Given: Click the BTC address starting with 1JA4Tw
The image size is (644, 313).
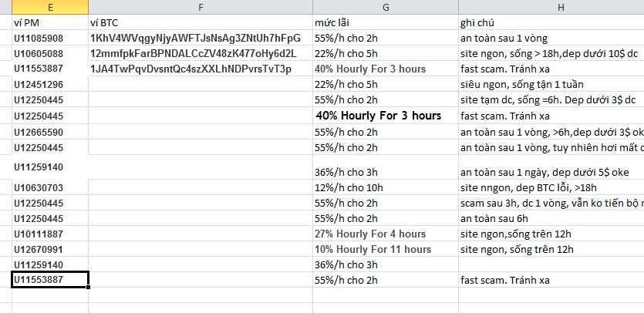Looking at the screenshot, I should pos(191,69).
